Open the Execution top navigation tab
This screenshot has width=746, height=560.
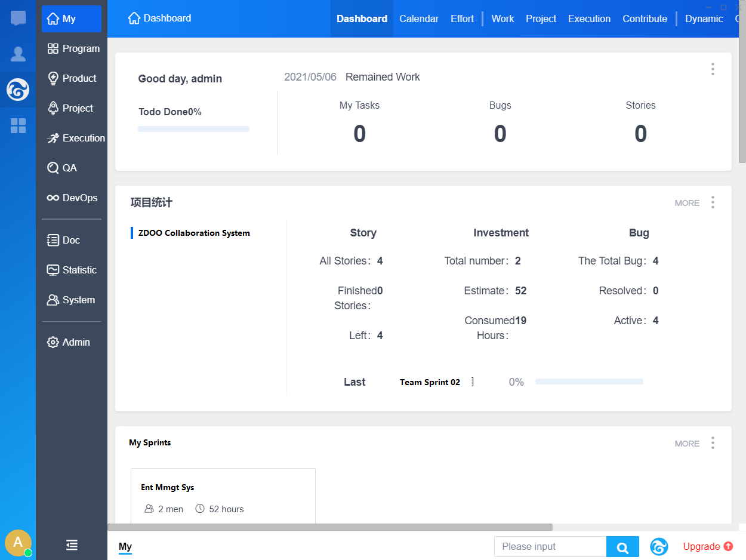[589, 19]
